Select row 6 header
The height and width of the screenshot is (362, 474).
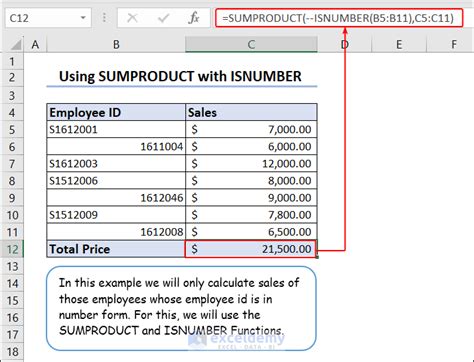[12, 147]
